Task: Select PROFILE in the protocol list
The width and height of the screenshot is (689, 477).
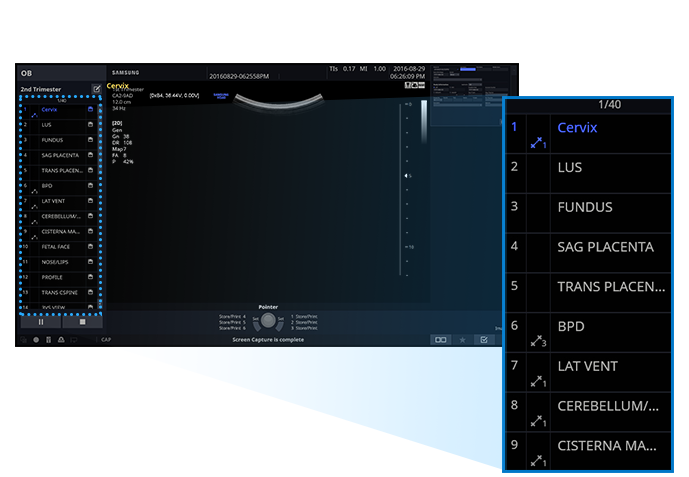Action: coord(52,277)
